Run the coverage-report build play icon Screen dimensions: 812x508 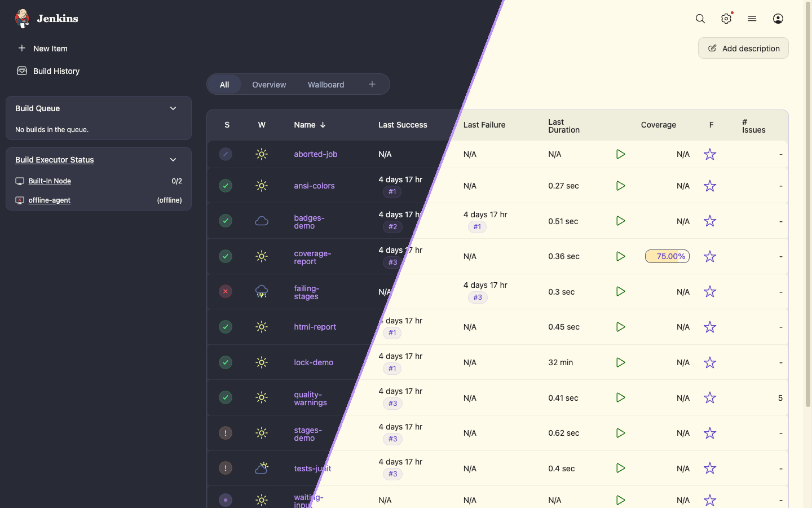(620, 256)
